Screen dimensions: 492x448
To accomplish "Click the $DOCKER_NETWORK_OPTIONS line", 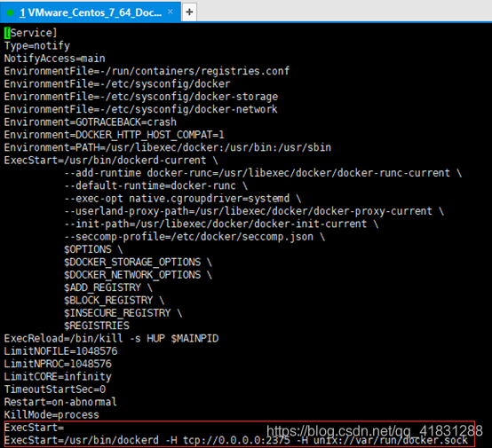I will (138, 275).
